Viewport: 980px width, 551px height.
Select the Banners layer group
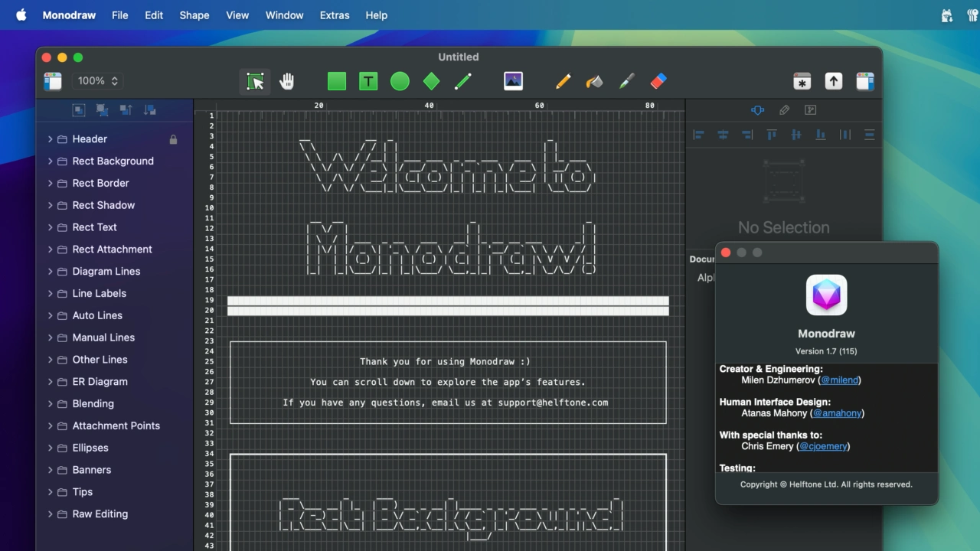click(x=92, y=470)
